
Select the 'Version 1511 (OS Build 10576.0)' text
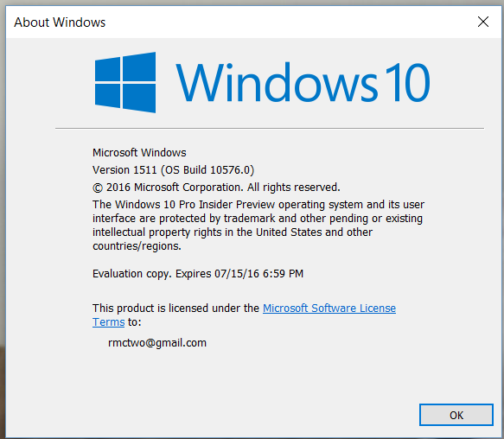point(173,169)
